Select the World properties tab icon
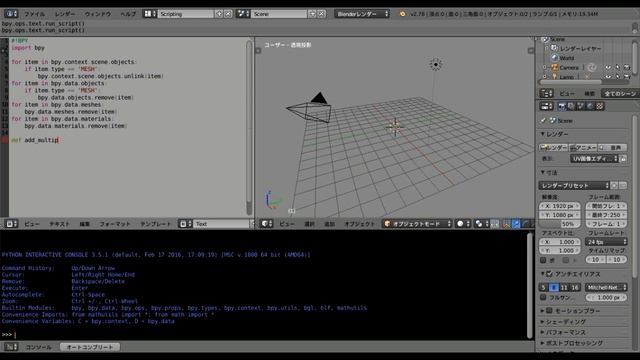640x360 pixels. [x=590, y=106]
